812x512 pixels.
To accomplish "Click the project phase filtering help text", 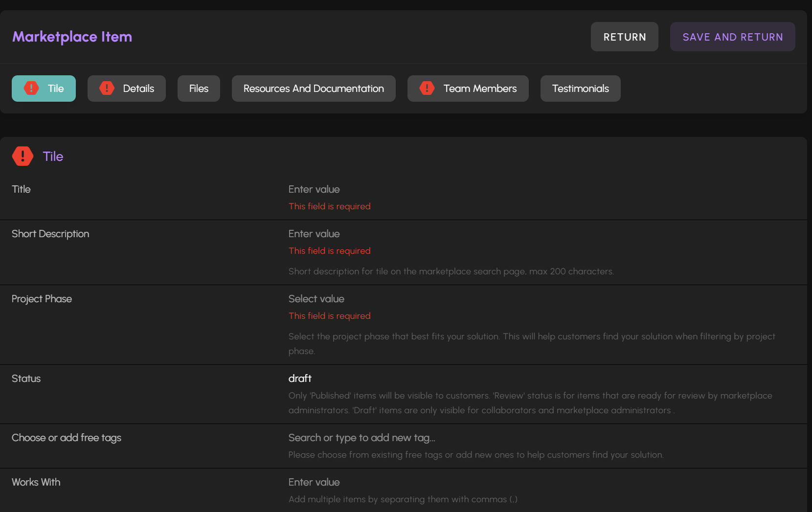I will tap(532, 344).
